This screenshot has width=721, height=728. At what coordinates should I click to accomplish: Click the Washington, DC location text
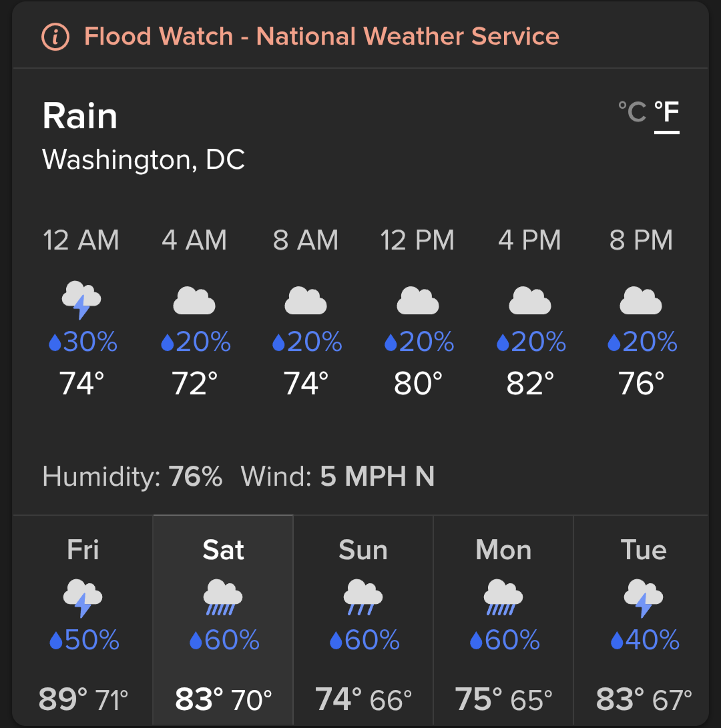point(144,159)
